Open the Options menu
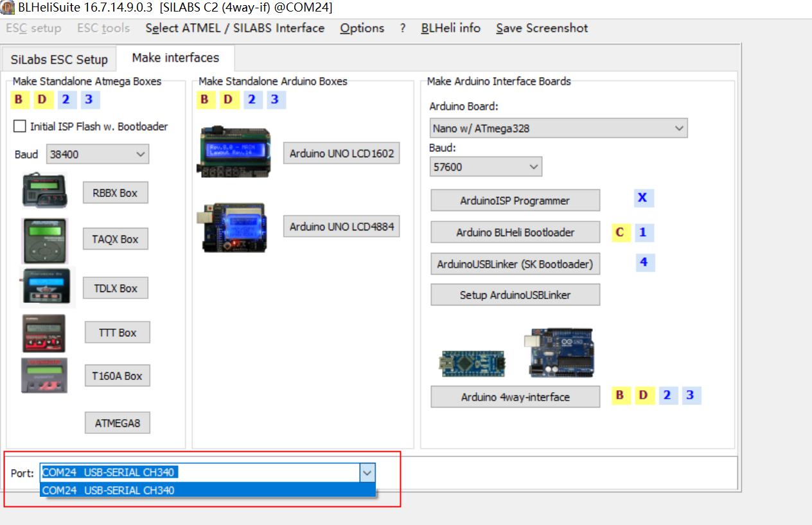The image size is (812, 525). click(362, 28)
